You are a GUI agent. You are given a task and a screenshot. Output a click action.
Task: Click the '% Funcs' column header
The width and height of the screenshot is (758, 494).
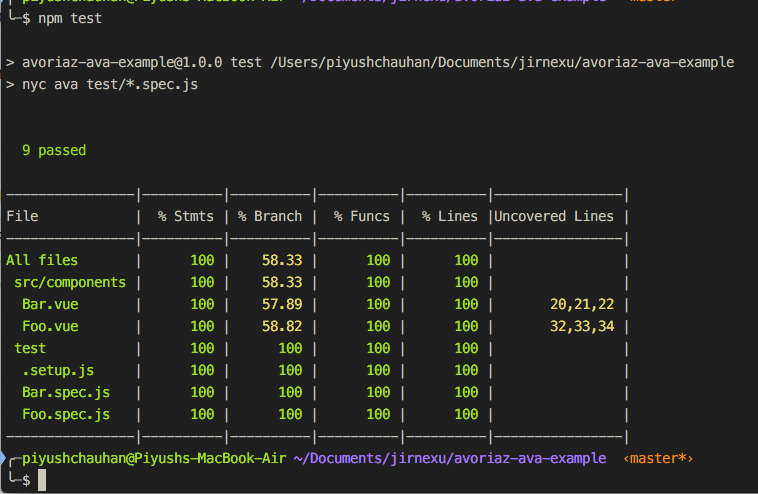pyautogui.click(x=362, y=216)
